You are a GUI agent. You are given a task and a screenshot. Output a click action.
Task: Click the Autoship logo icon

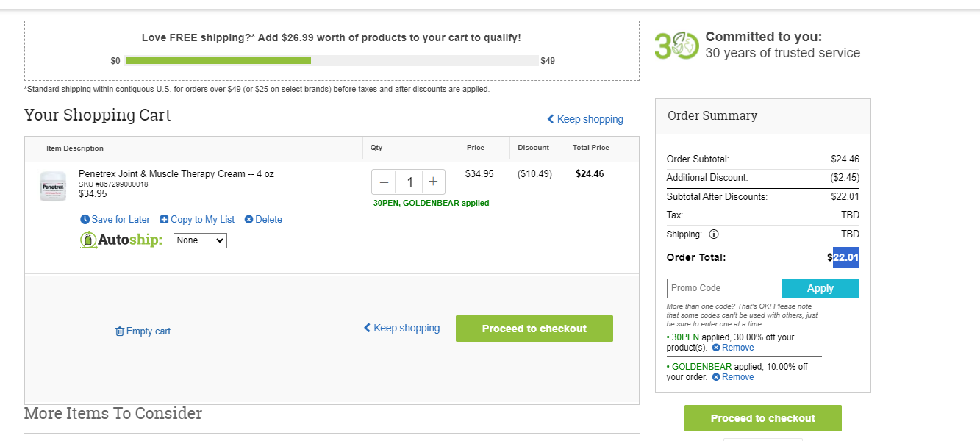[x=88, y=240]
